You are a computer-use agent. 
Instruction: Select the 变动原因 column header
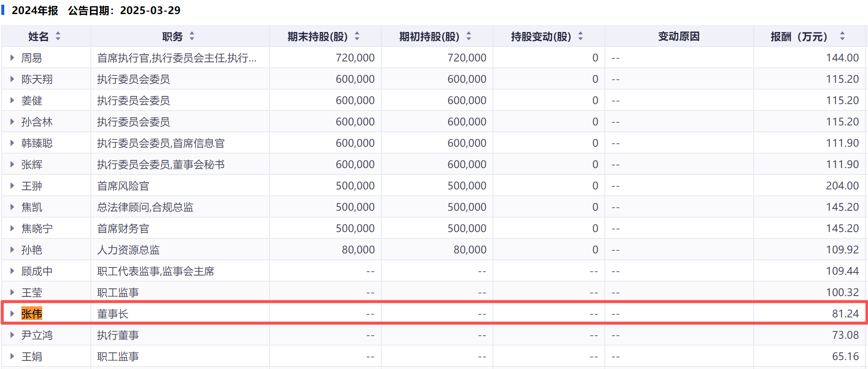coord(679,37)
